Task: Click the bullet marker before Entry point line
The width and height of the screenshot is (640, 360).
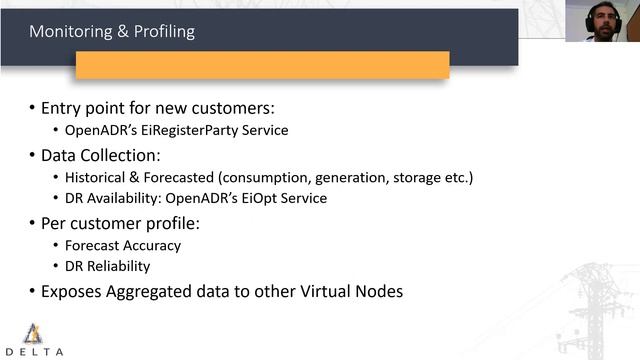Action: (x=32, y=108)
